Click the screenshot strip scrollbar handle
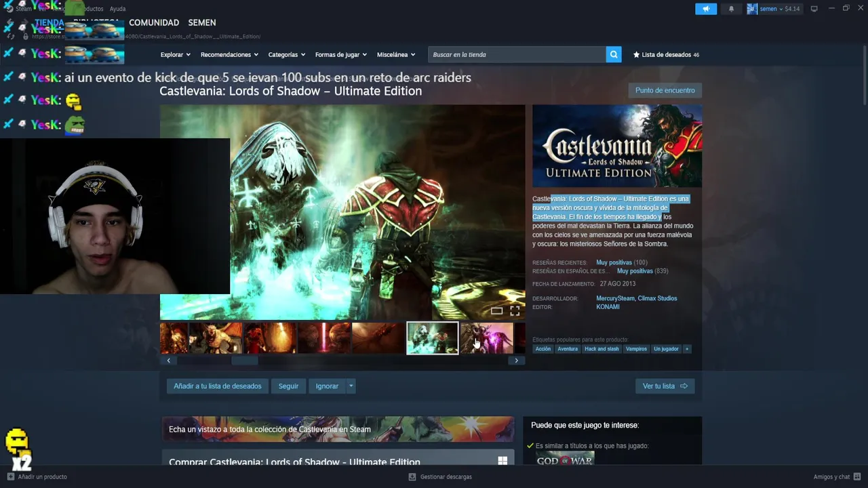The image size is (868, 488). [x=245, y=361]
